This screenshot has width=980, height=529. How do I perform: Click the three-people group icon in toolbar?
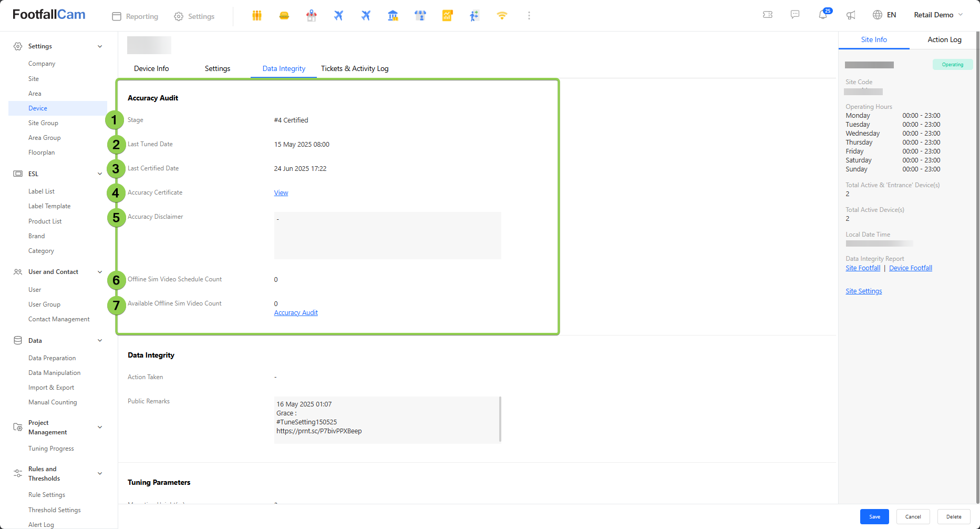(257, 16)
